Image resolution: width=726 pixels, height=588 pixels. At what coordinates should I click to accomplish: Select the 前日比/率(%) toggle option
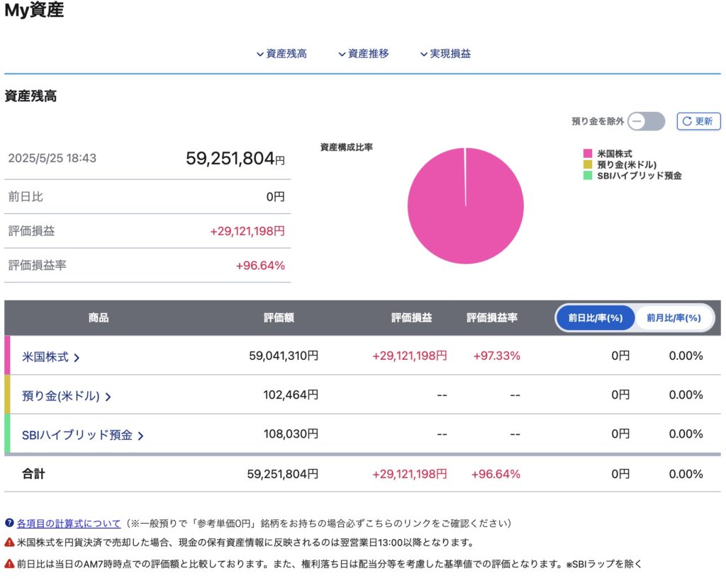coord(595,318)
